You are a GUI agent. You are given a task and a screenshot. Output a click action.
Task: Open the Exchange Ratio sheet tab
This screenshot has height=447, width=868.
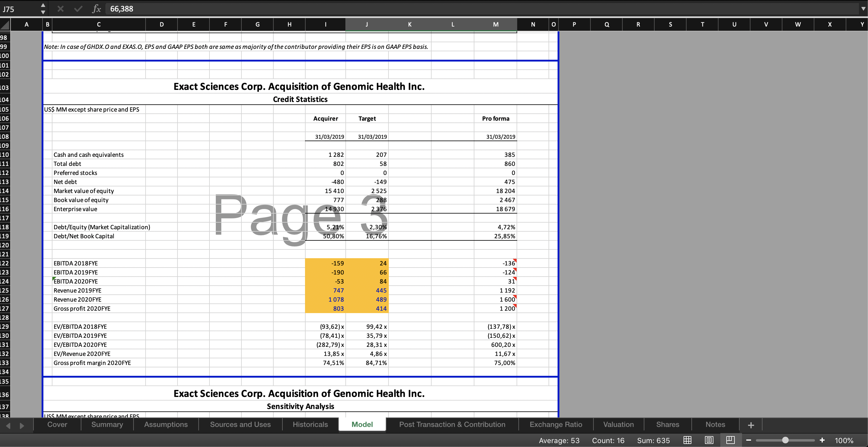tap(556, 424)
